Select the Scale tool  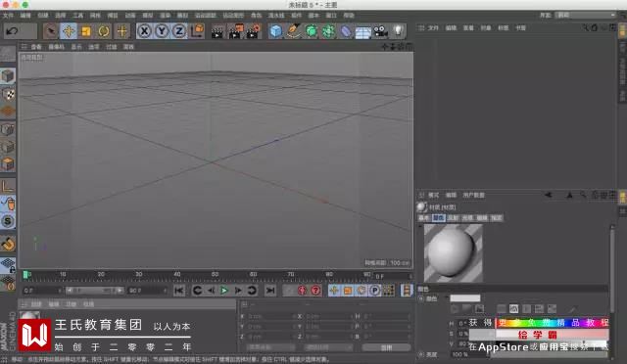pos(86,30)
